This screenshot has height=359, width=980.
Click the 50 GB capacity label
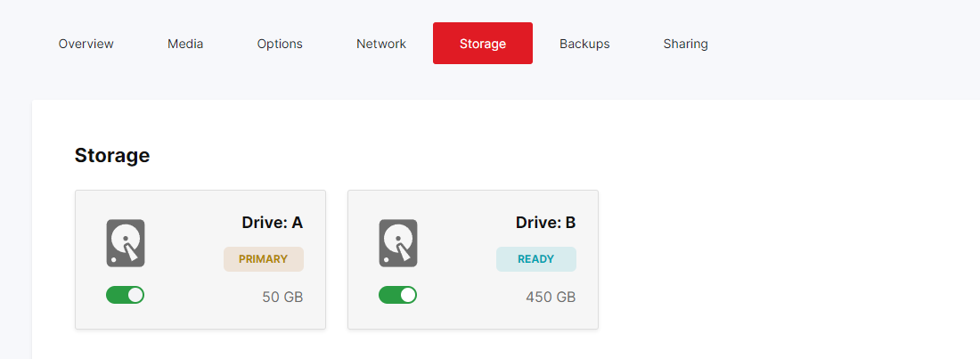coord(282,297)
